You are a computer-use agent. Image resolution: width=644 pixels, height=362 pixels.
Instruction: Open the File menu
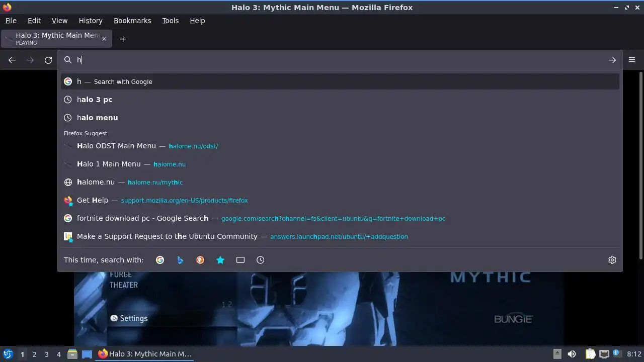11,21
